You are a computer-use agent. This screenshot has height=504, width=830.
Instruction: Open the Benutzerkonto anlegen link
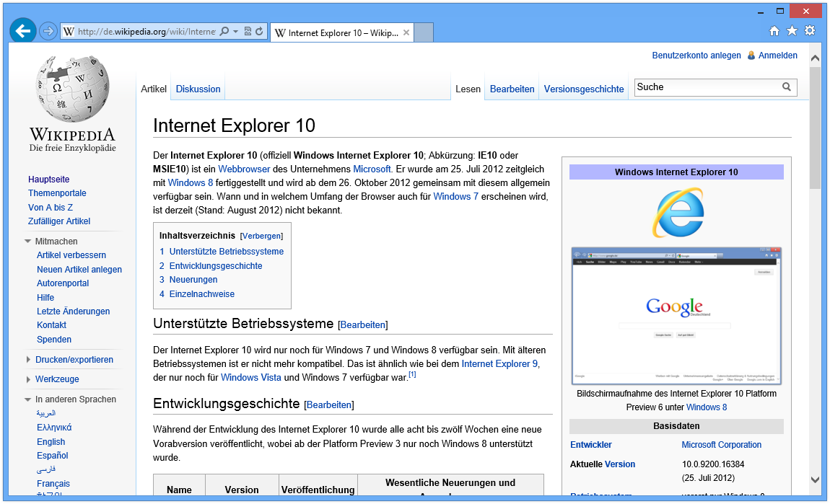pos(696,55)
